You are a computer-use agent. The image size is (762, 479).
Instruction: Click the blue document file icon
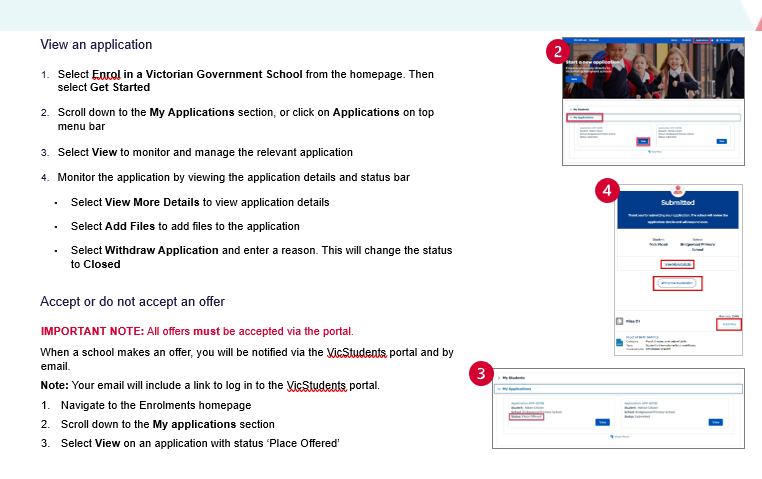point(619,342)
